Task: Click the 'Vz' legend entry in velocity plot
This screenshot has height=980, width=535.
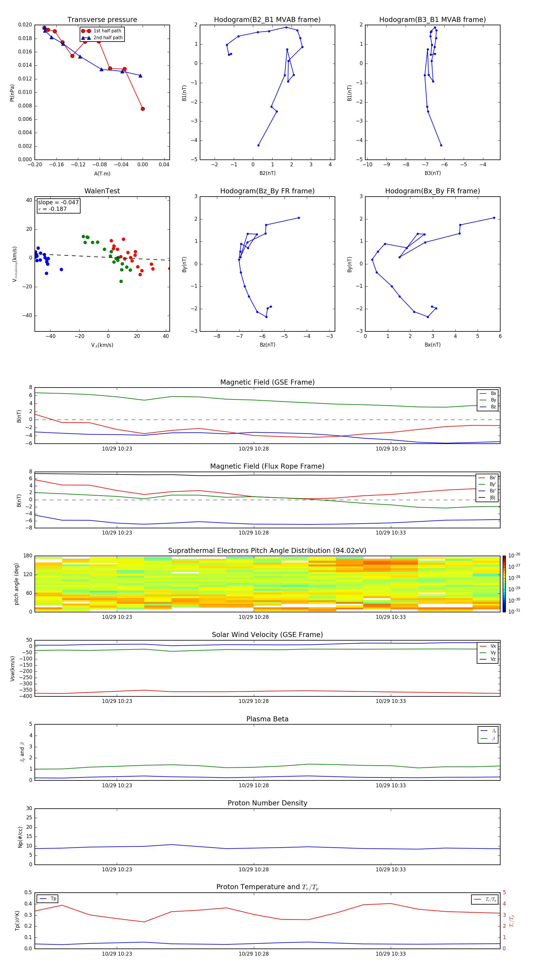Action: click(x=488, y=659)
